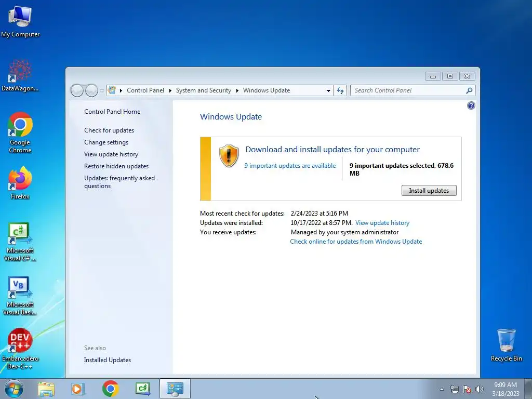This screenshot has height=399, width=532.
Task: Open Windows Media Player from the taskbar
Action: pos(78,389)
